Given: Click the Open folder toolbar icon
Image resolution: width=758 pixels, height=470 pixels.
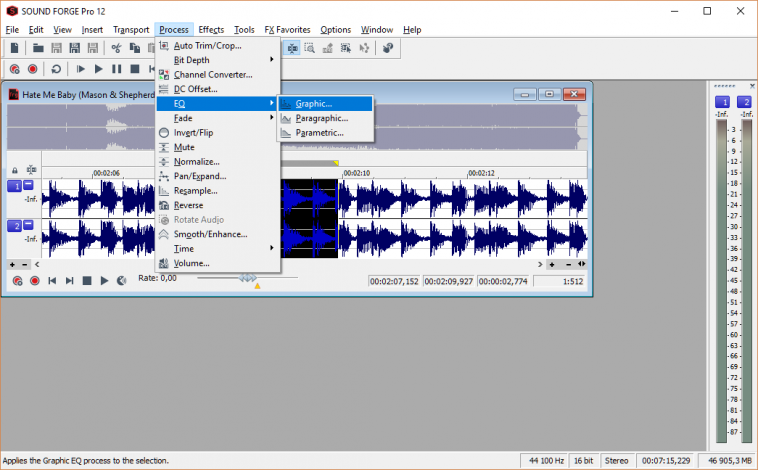Looking at the screenshot, I should (38, 47).
